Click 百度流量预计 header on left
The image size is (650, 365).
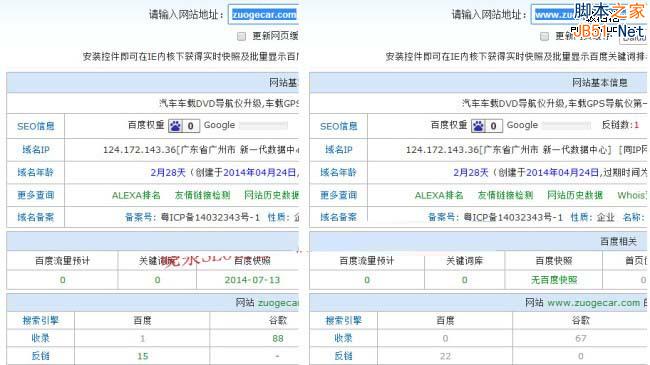(x=62, y=261)
